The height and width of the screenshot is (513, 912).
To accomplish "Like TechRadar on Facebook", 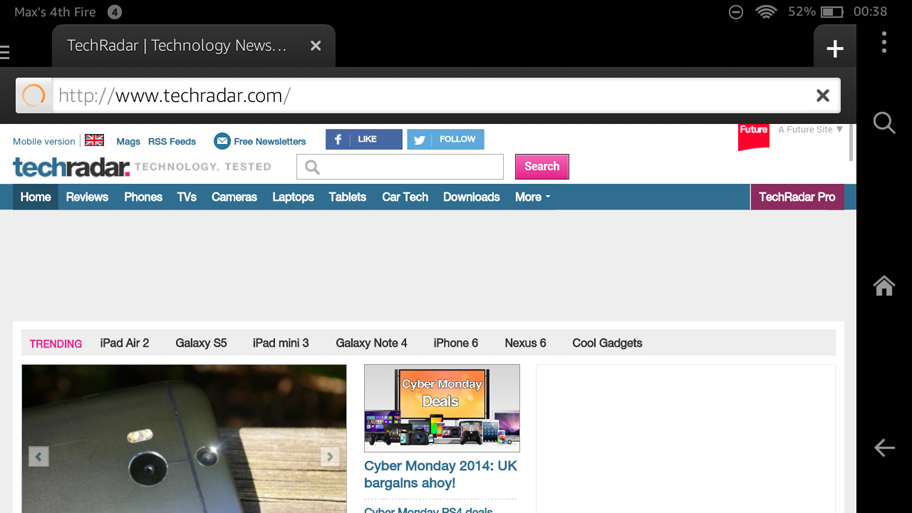I will (364, 139).
